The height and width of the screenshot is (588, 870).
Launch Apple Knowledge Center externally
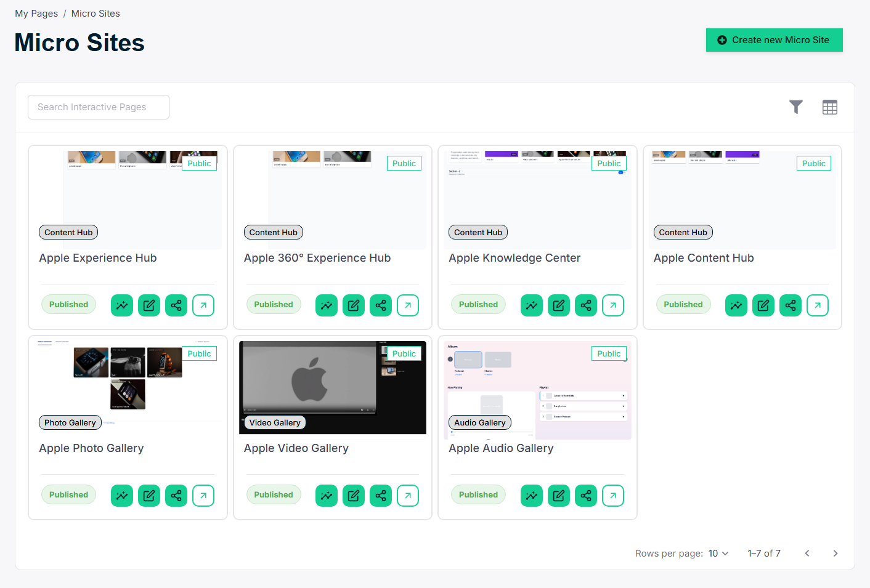click(613, 305)
